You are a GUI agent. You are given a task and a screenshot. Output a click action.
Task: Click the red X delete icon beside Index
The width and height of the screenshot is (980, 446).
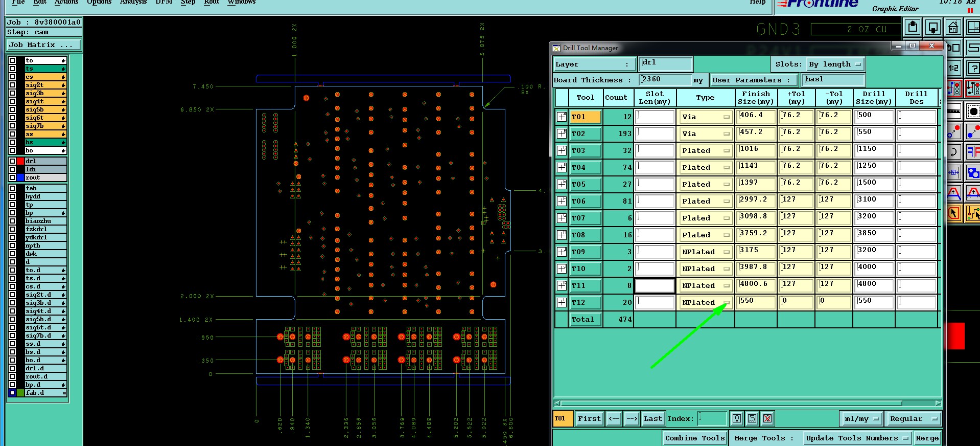(767, 418)
